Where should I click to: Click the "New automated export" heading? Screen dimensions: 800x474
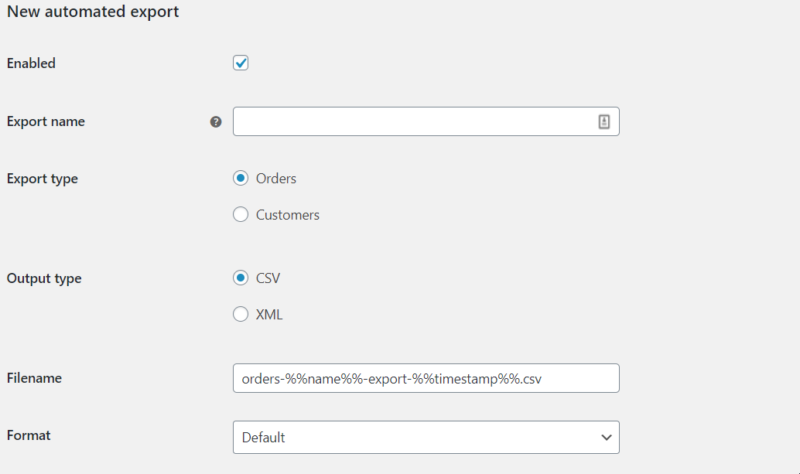[x=93, y=12]
